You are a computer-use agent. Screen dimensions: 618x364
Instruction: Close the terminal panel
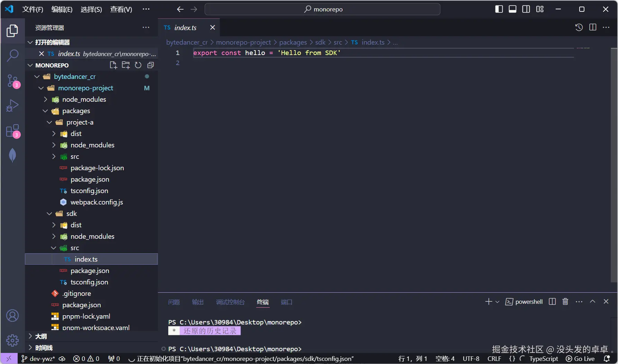[606, 302]
